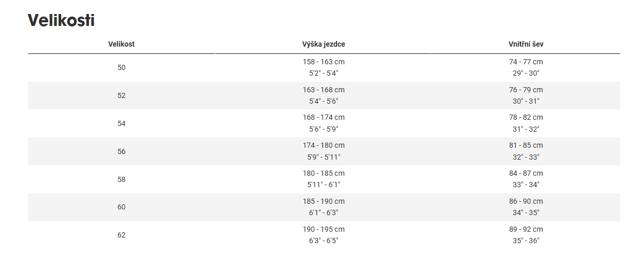The width and height of the screenshot is (644, 253).
Task: Click the Výška jezdce column header
Action: 324,44
